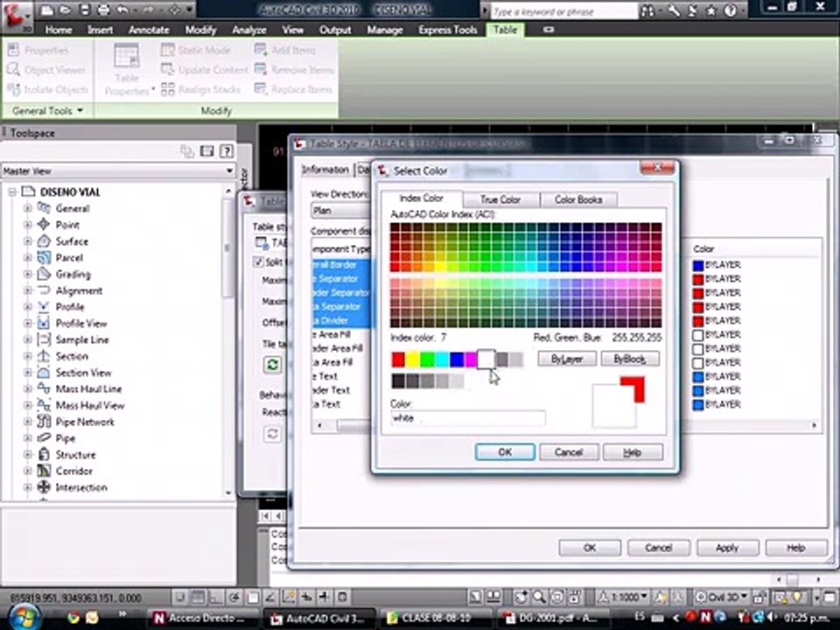
Task: Expand the Point tree node
Action: pyautogui.click(x=28, y=225)
